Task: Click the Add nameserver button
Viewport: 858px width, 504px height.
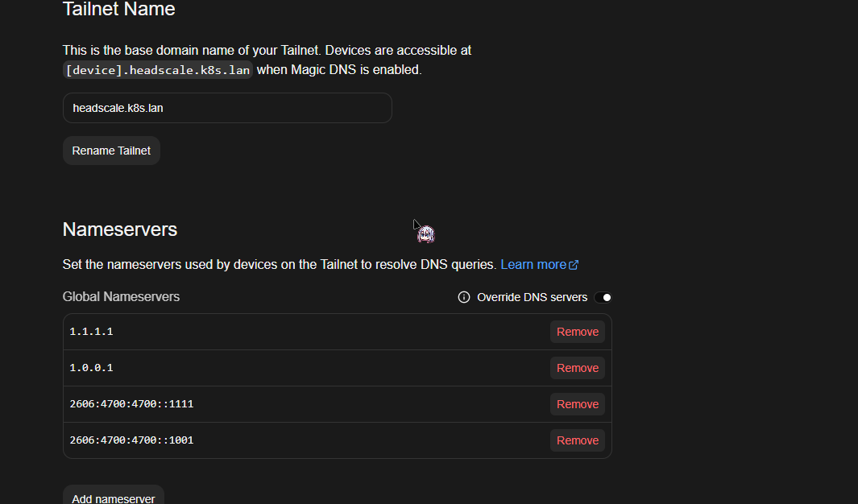Action: [113, 498]
